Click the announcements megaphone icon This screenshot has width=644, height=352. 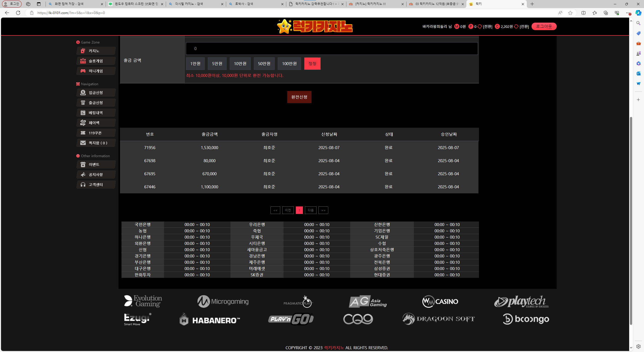pyautogui.click(x=83, y=174)
